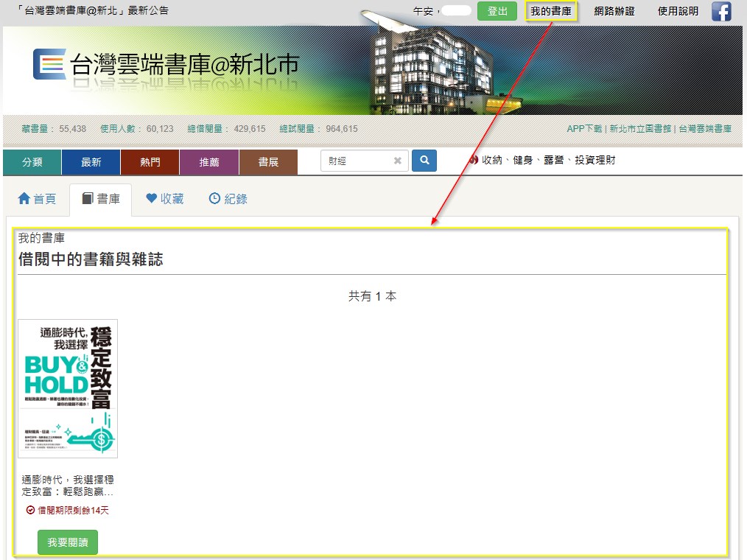Viewport: 747px width, 560px height.
Task: Click the heart icon beside 收藏
Action: 152,198
